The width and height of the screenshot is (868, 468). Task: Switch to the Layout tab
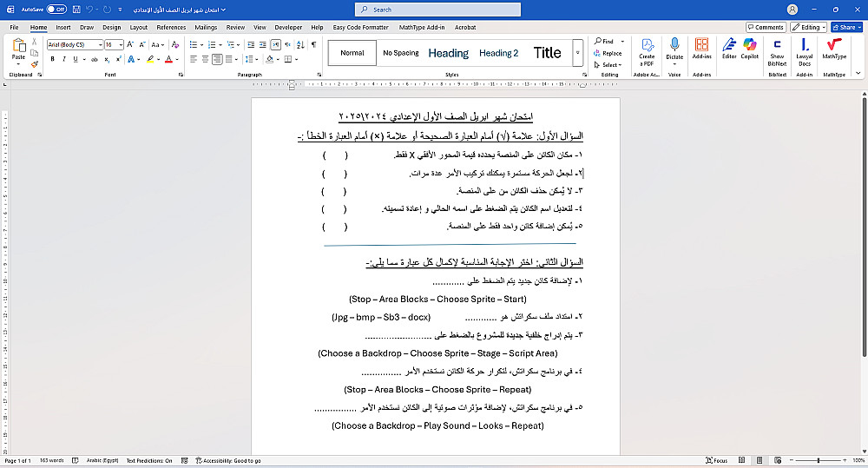[138, 27]
